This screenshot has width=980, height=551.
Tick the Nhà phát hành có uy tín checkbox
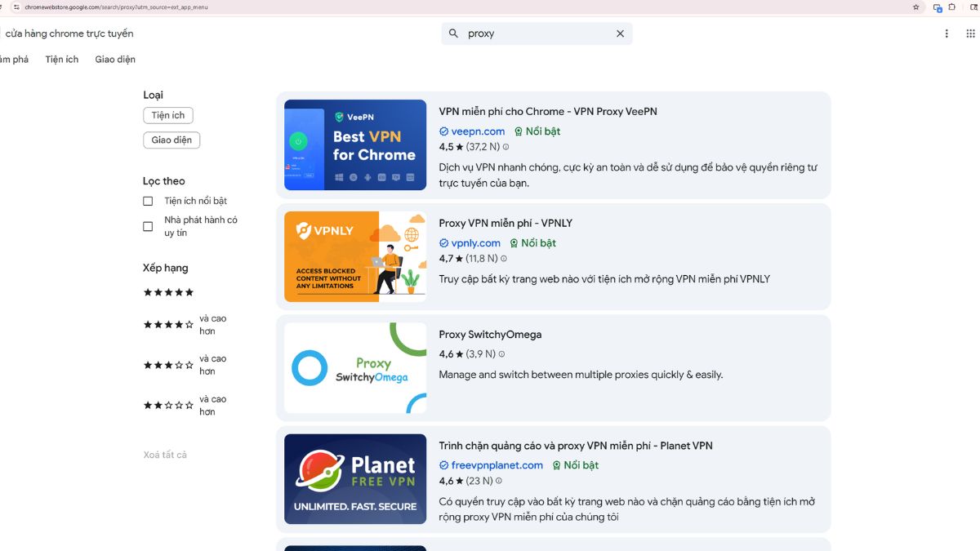(x=148, y=226)
